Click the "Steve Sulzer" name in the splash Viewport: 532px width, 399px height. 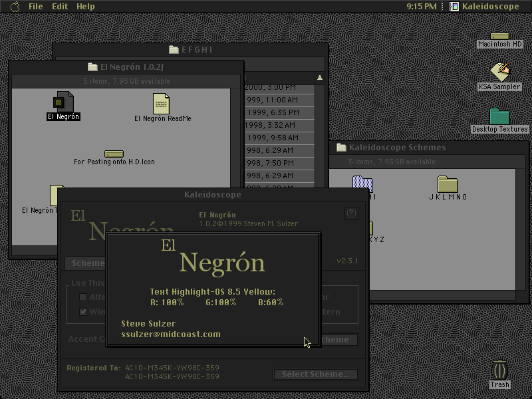click(x=148, y=323)
